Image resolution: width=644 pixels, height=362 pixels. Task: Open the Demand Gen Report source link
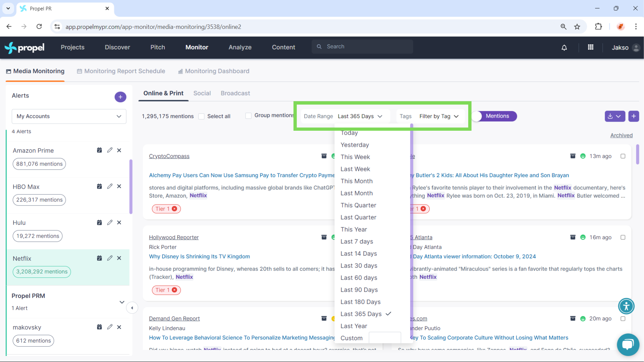(x=174, y=318)
